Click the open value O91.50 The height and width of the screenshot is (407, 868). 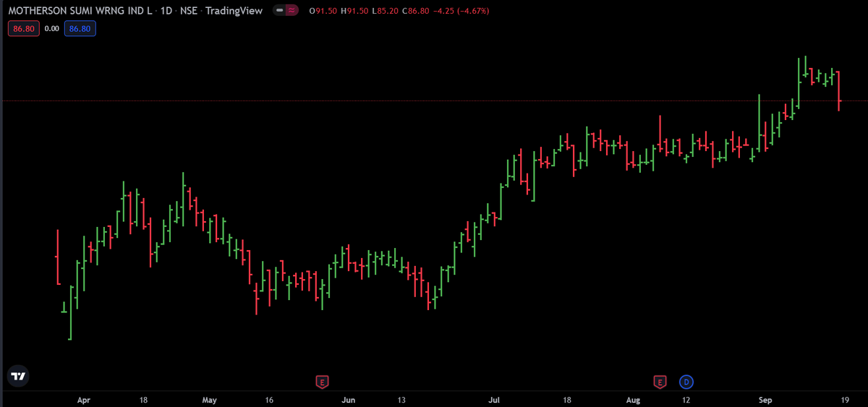pos(323,11)
